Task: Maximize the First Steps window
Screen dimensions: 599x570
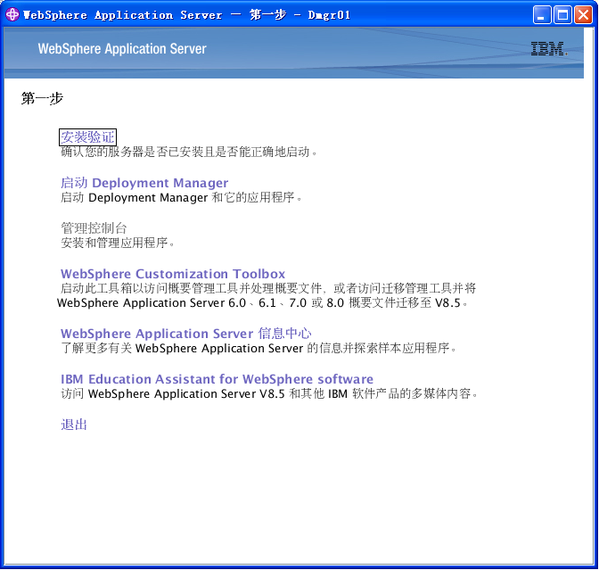Action: click(x=563, y=15)
